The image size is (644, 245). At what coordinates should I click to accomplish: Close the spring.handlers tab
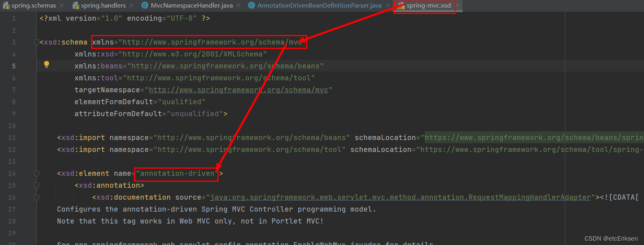click(x=131, y=6)
